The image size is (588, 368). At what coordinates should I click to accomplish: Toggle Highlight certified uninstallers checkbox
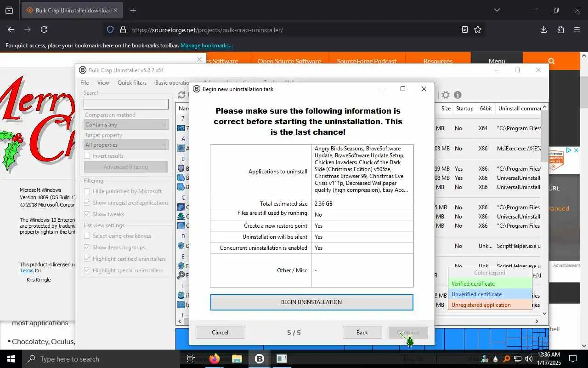[87, 259]
